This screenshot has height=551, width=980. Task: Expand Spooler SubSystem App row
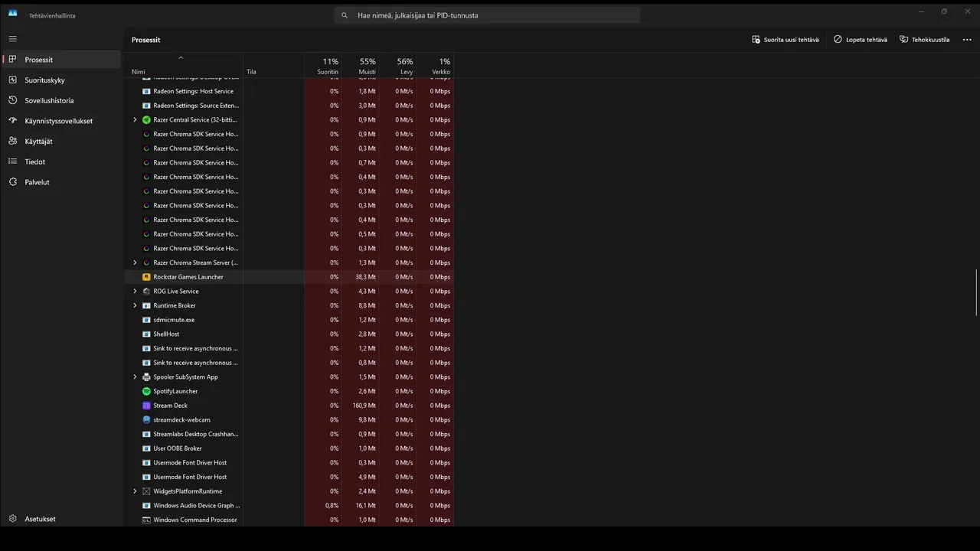(136, 377)
